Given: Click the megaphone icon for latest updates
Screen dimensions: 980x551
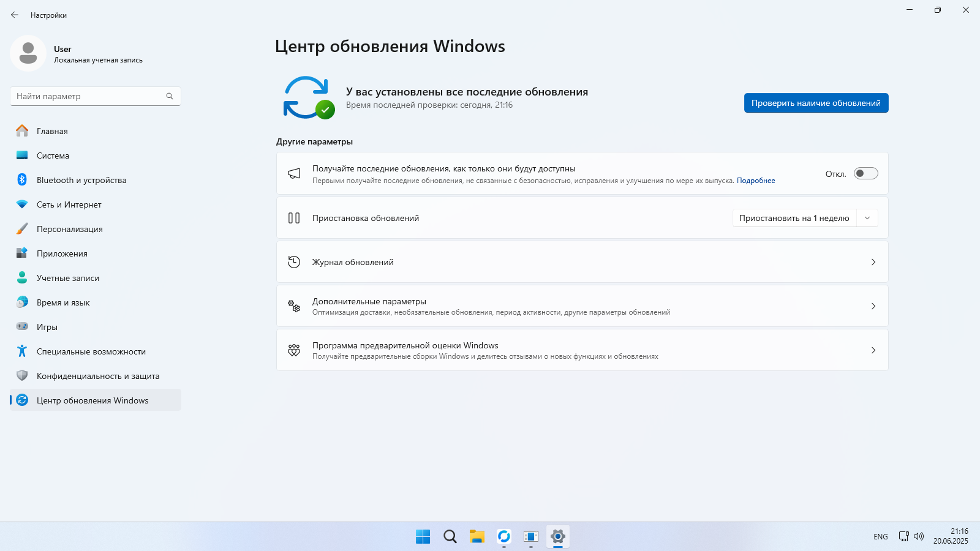Looking at the screenshot, I should point(294,174).
